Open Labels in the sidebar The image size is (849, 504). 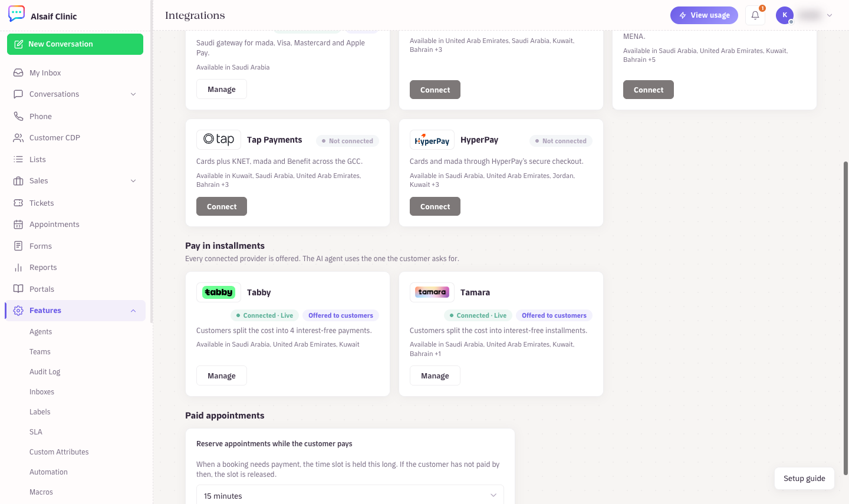point(40,412)
